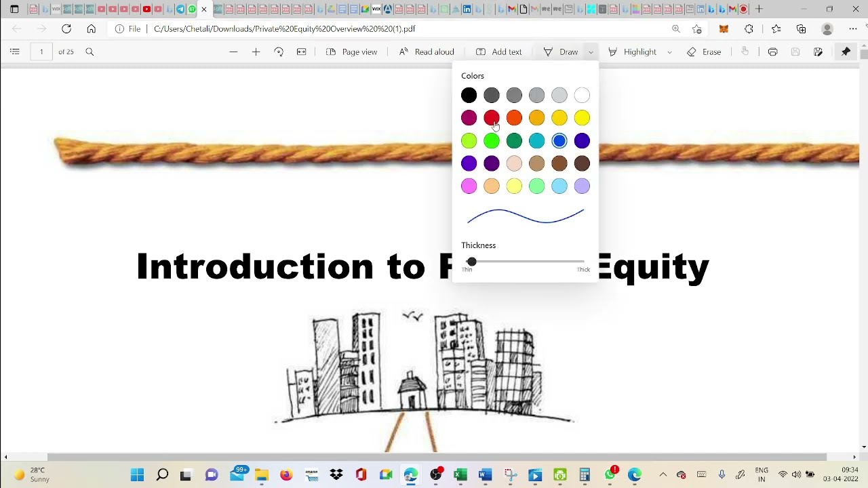868x488 pixels.
Task: Show hidden system tray icons
Action: point(663,474)
